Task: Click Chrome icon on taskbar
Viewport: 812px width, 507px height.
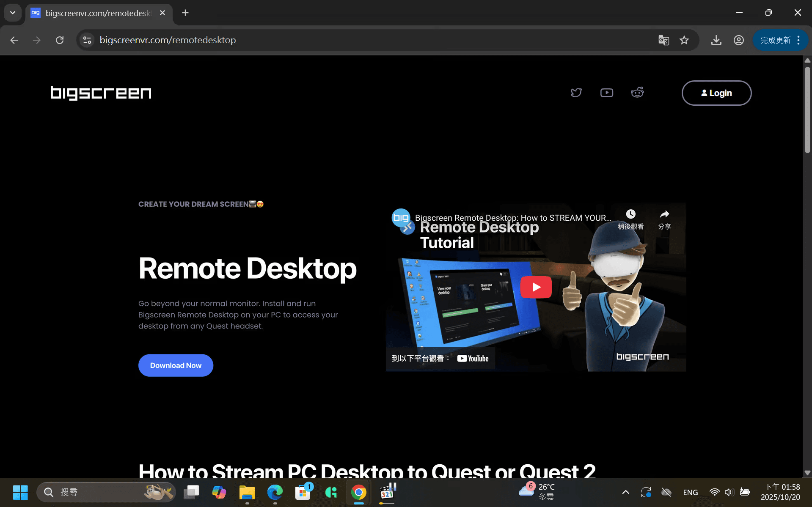Action: click(359, 492)
